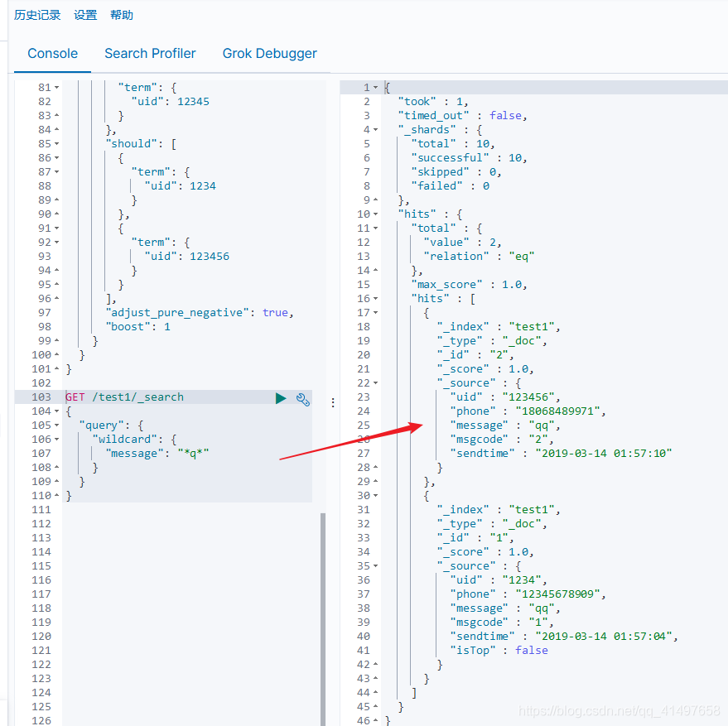Click the GET /test1/_search request line
Screen dimensions: 728x726
click(x=124, y=397)
